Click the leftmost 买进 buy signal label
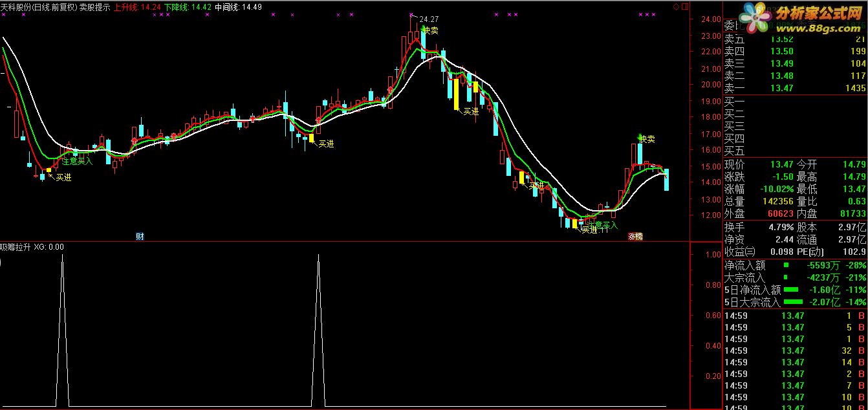The width and height of the screenshot is (868, 410). [x=63, y=177]
